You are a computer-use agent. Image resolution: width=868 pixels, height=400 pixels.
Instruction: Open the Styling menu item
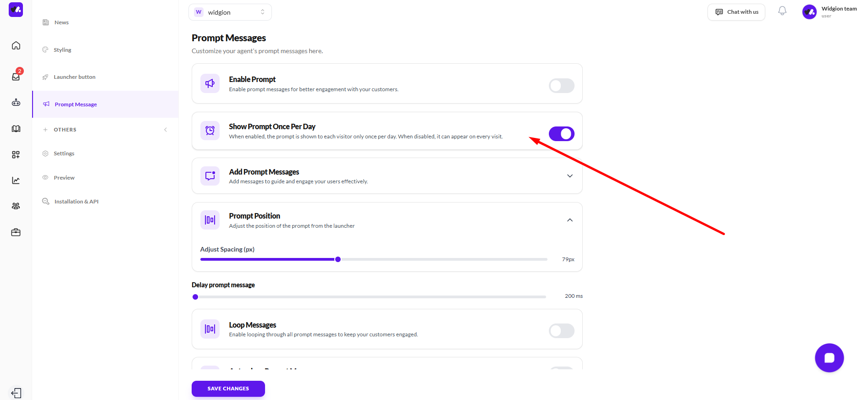click(x=62, y=50)
